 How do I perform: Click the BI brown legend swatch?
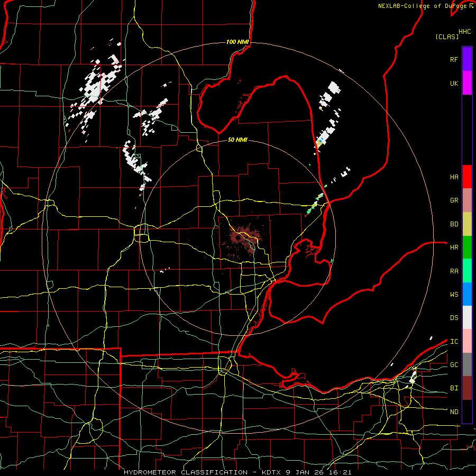tap(467, 388)
